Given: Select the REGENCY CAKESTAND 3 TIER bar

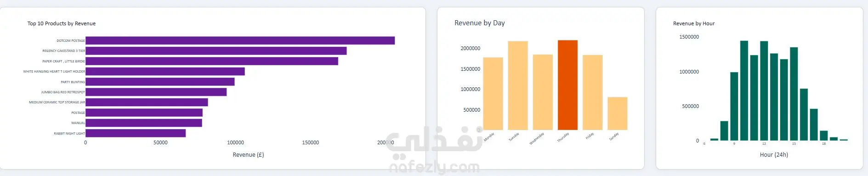Looking at the screenshot, I should (216, 51).
